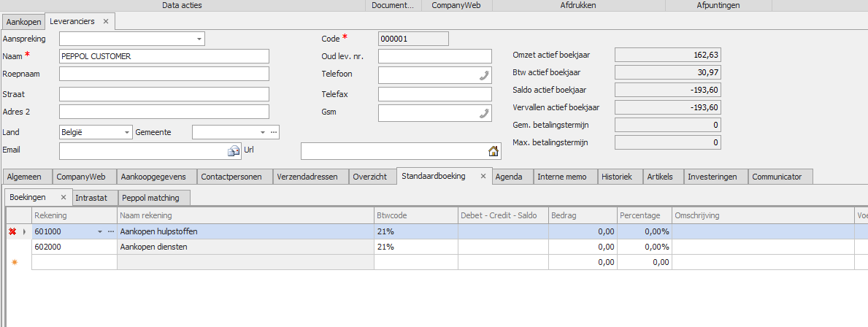Close the Standaardboeking tab
Viewport: 868px width, 327px height.
[x=483, y=176]
